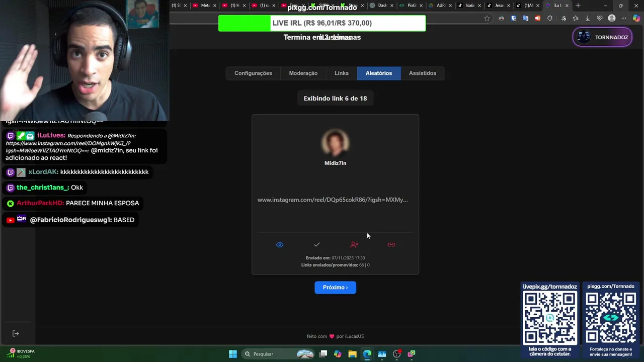Image resolution: width=644 pixels, height=362 pixels.
Task: Click the translate extension icon
Action: [x=525, y=18]
